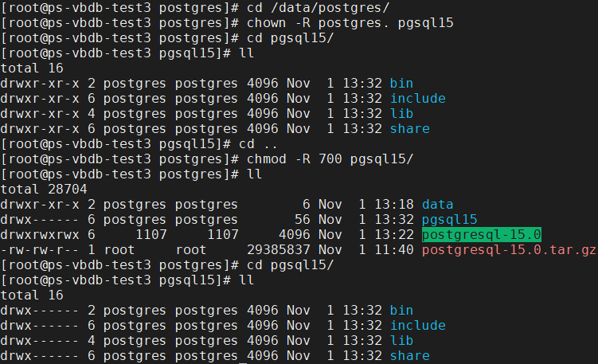The width and height of the screenshot is (598, 364).
Task: Click the 'postgresql-15.0.tar.gz' file name
Action: click(509, 250)
